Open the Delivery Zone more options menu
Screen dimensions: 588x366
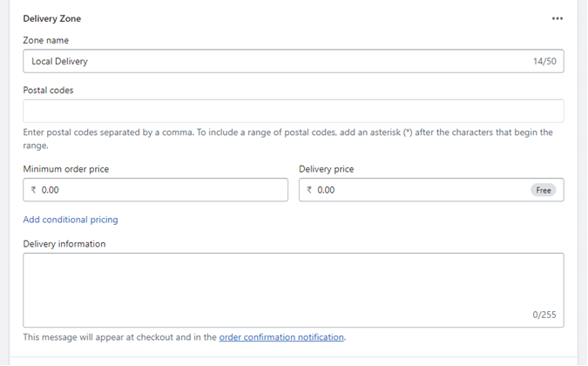558,18
